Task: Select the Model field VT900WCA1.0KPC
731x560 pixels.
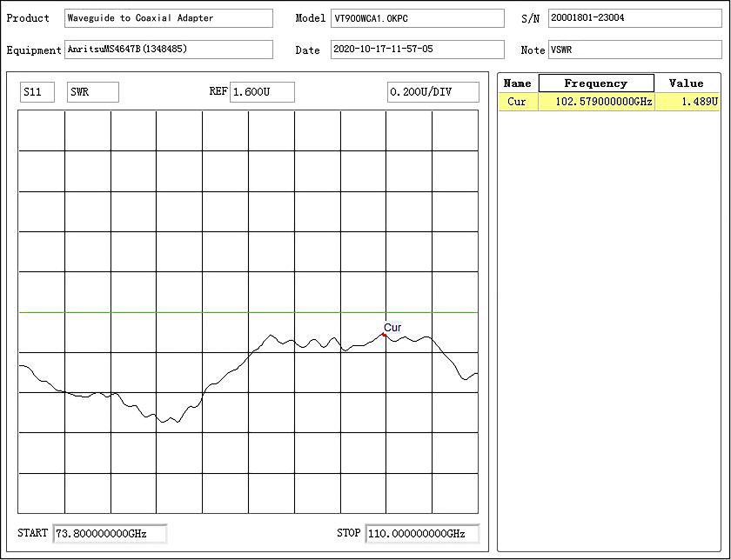Action: point(417,18)
